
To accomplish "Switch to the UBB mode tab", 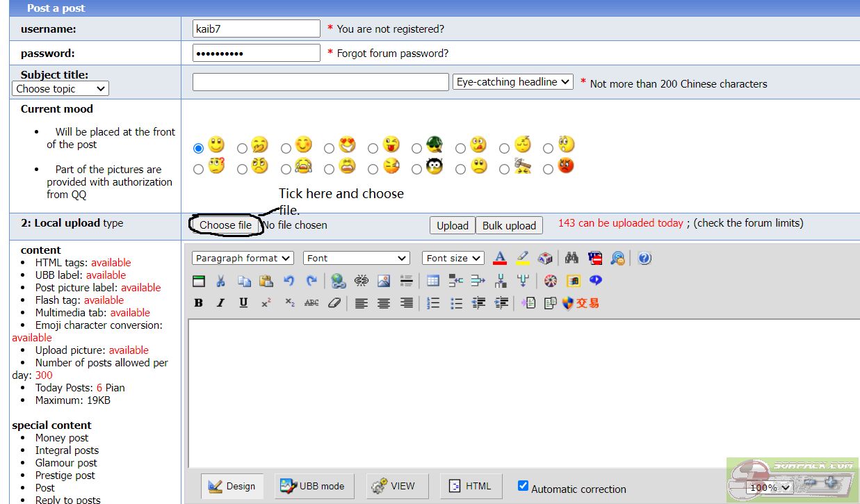I will coord(314,486).
